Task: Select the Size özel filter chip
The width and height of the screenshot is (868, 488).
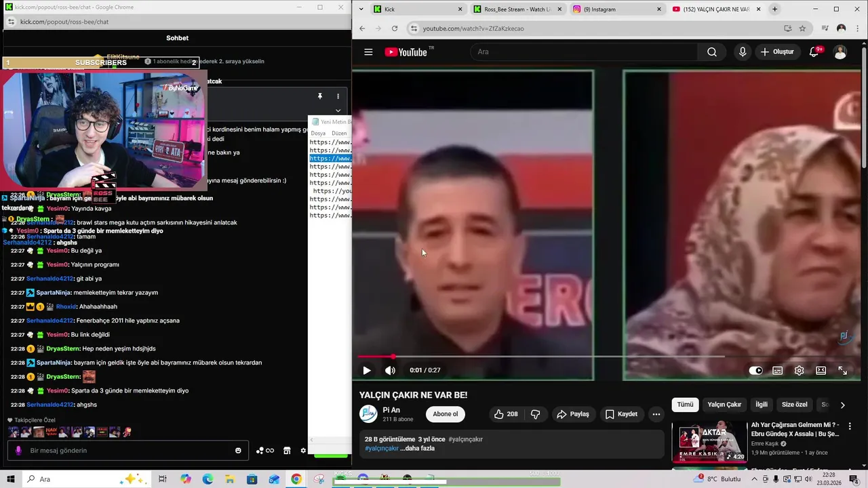Action: pyautogui.click(x=795, y=405)
